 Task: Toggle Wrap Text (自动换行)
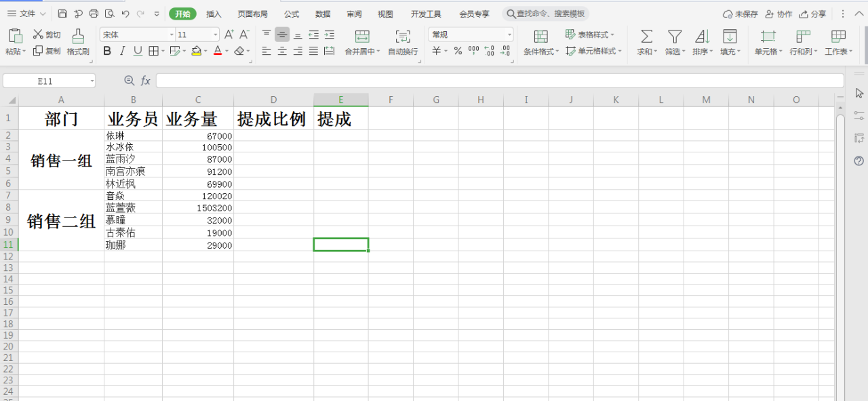[x=403, y=42]
